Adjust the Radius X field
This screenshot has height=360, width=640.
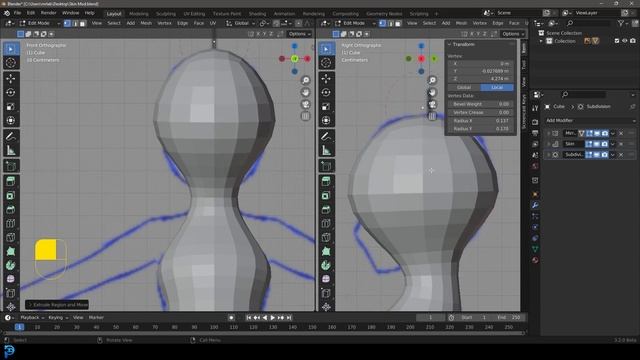click(481, 121)
